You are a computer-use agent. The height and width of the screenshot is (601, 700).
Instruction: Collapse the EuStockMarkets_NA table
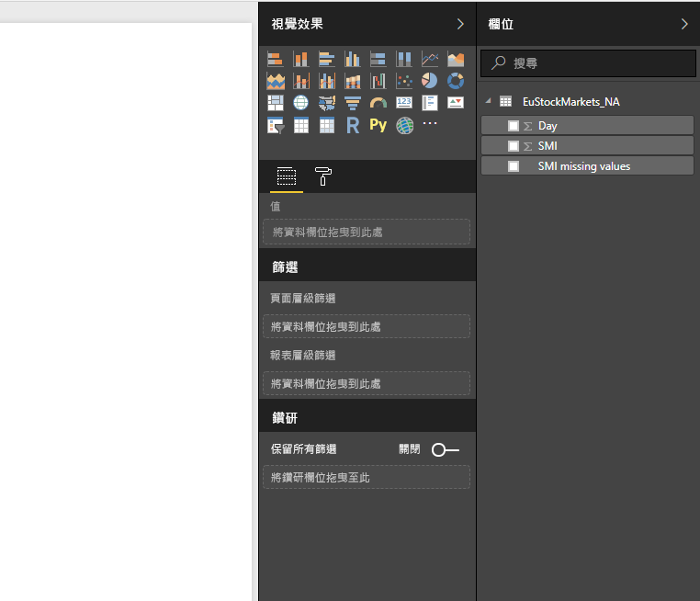coord(489,101)
